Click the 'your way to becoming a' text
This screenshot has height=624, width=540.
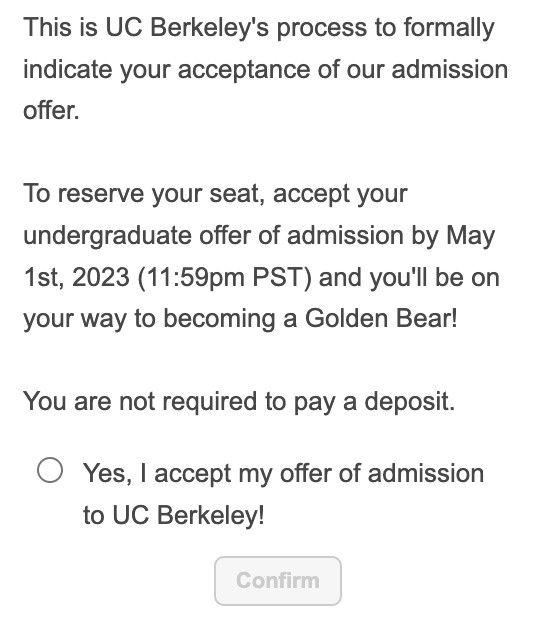tap(160, 318)
